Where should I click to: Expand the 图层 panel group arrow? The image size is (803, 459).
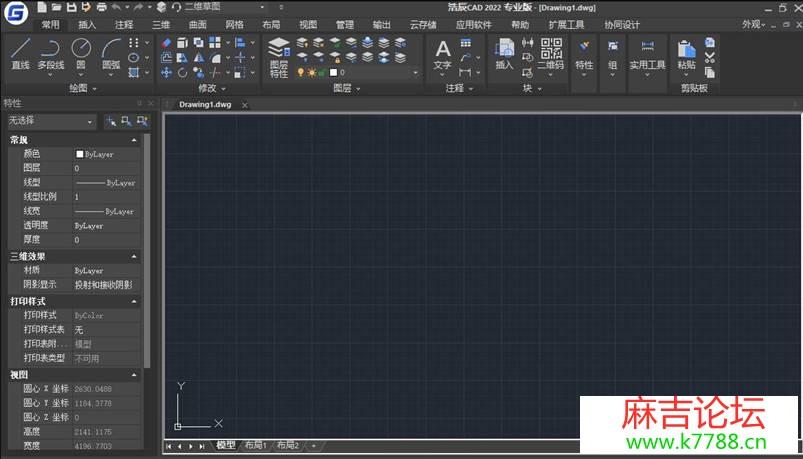357,89
